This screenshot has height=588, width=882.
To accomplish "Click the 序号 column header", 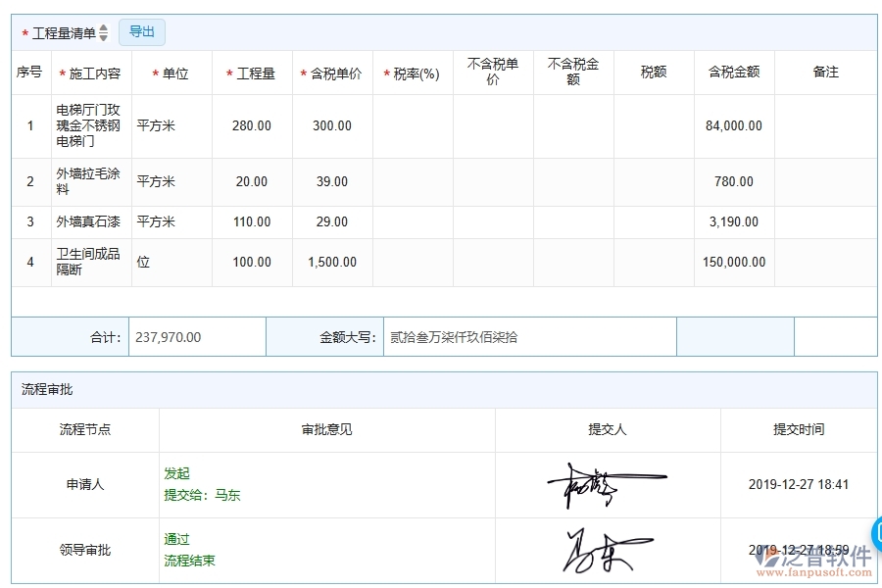I will click(x=29, y=71).
